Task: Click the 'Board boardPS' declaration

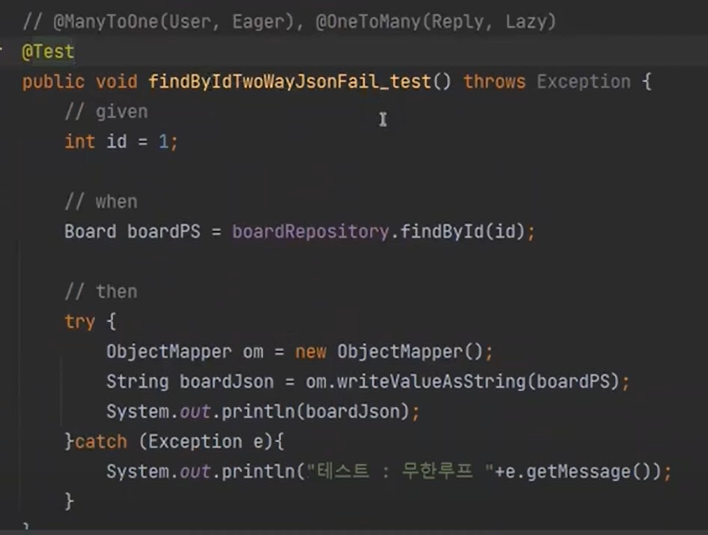Action: pos(132,232)
